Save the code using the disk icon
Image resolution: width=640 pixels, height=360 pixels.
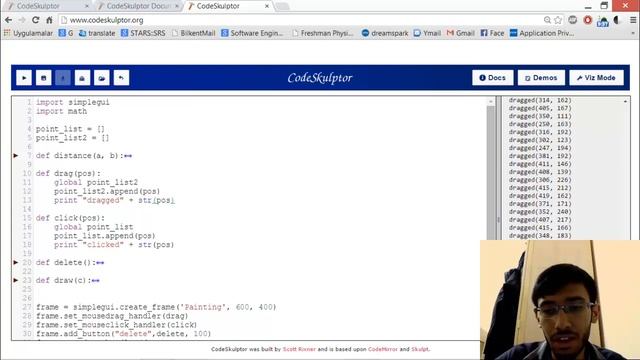pyautogui.click(x=44, y=78)
